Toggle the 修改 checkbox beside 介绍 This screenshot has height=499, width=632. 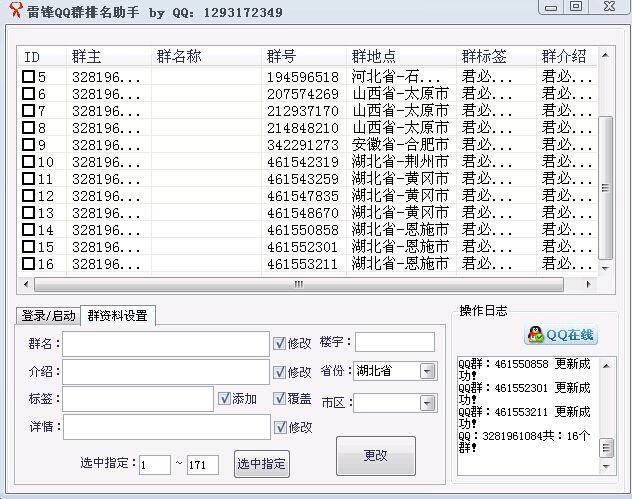(x=279, y=372)
